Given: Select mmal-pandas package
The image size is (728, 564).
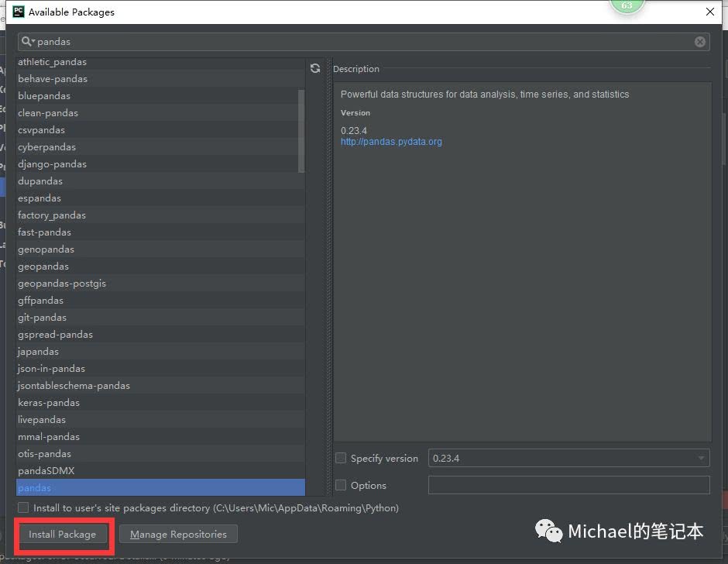Looking at the screenshot, I should [160, 436].
